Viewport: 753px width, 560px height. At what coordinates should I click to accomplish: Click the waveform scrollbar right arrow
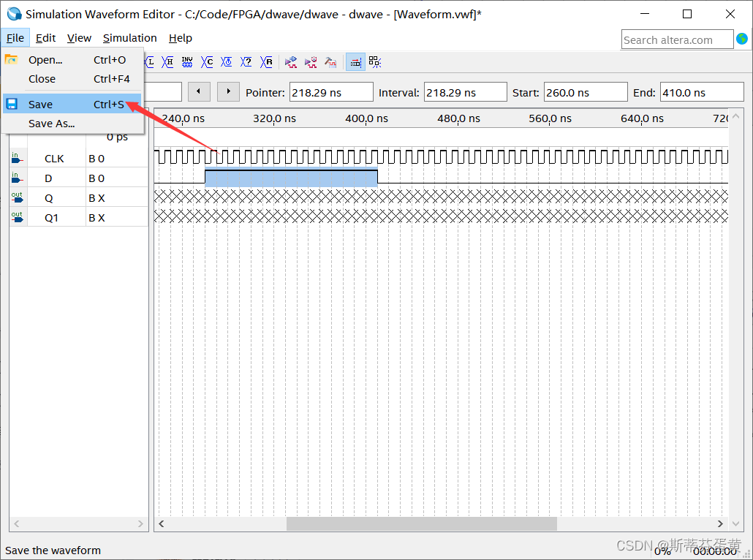[720, 523]
